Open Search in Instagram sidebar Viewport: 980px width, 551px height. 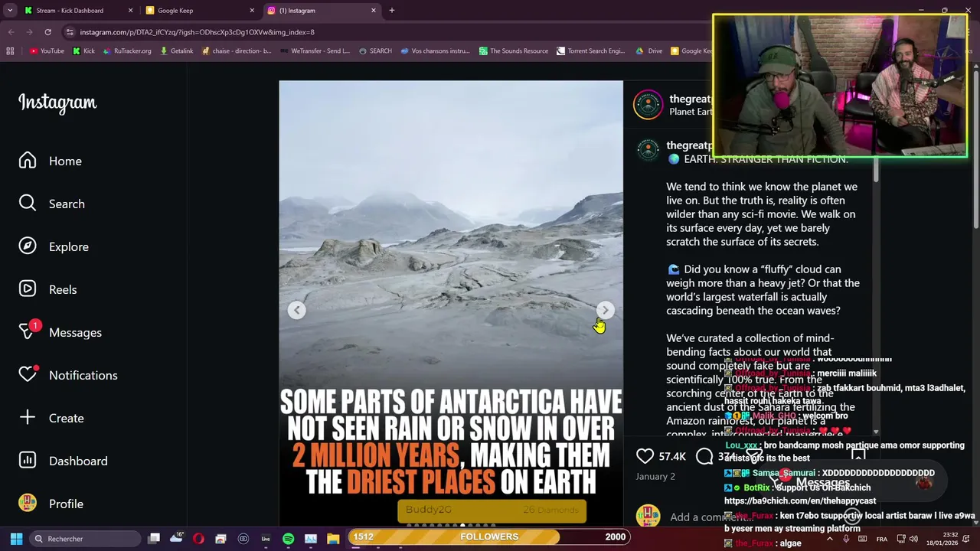pyautogui.click(x=52, y=204)
